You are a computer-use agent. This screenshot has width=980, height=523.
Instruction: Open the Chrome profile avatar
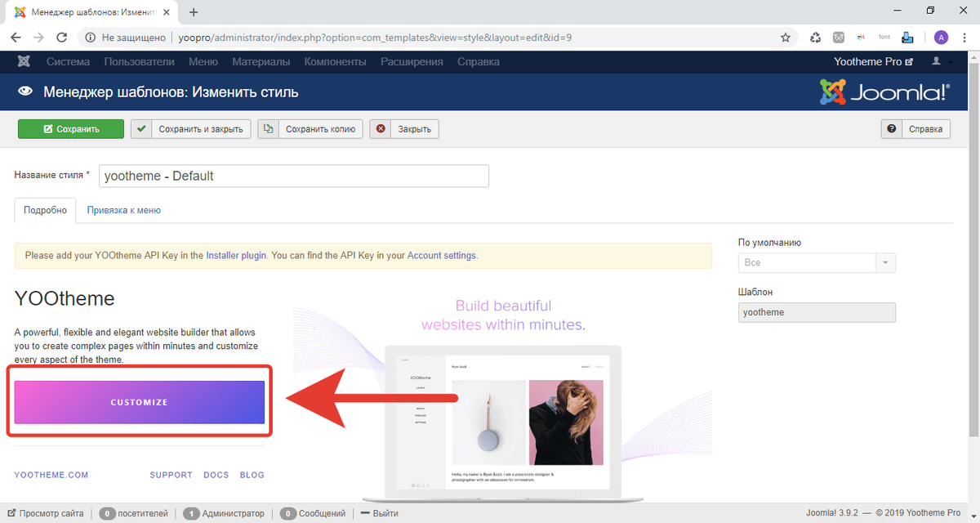tap(942, 38)
